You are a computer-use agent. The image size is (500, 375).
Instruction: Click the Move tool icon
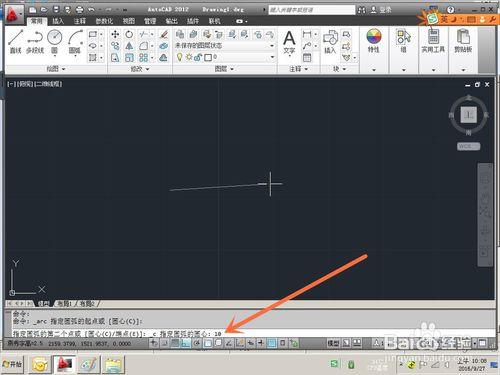(115, 34)
